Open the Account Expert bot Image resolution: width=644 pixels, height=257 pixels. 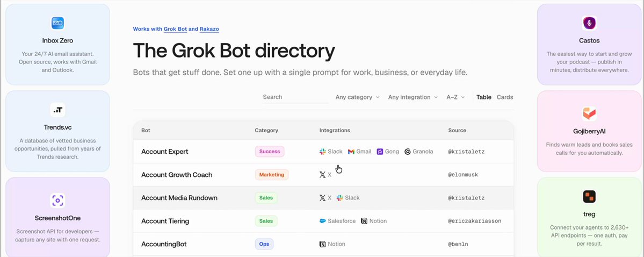coord(165,151)
